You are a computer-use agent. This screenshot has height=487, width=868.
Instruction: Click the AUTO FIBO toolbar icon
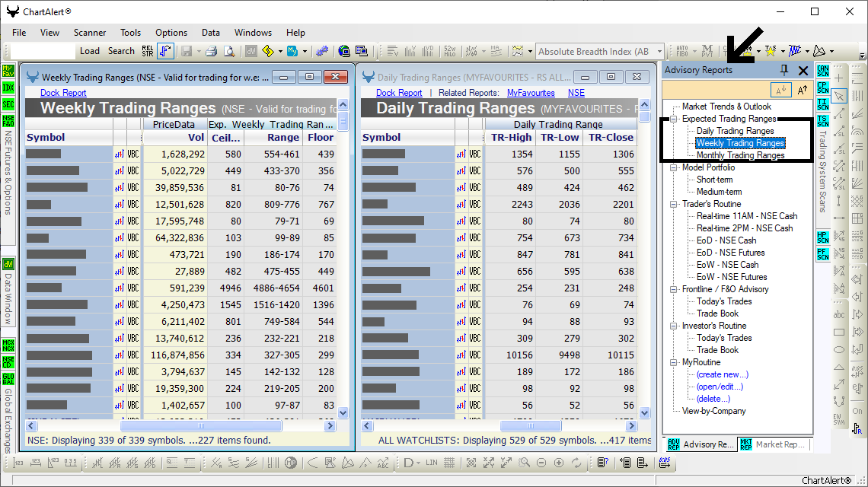(682, 52)
